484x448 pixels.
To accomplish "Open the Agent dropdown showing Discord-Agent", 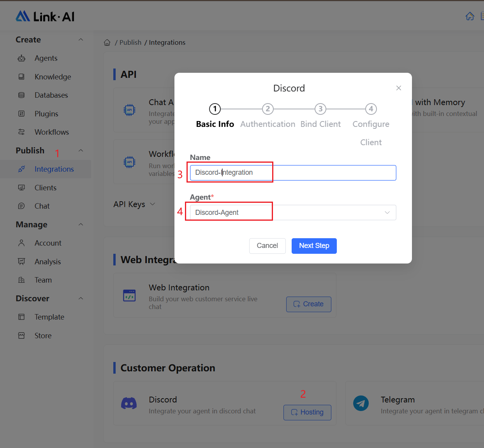I will [x=293, y=213].
